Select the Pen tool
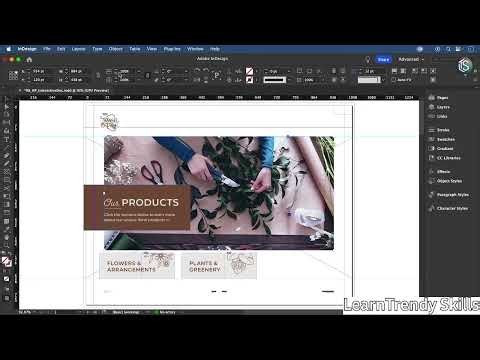Image resolution: width=480 pixels, height=360 pixels. click(x=7, y=155)
